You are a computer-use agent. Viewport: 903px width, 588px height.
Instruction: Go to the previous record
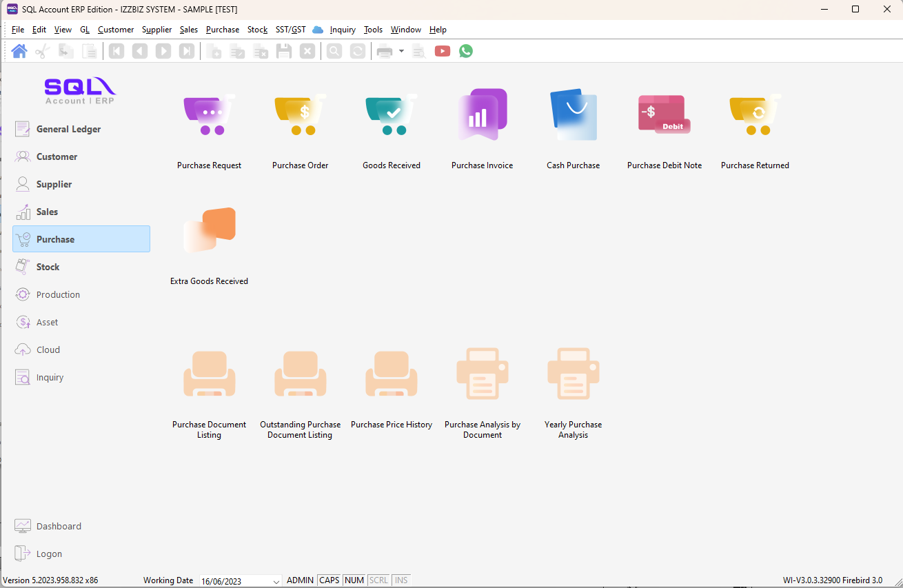(140, 51)
